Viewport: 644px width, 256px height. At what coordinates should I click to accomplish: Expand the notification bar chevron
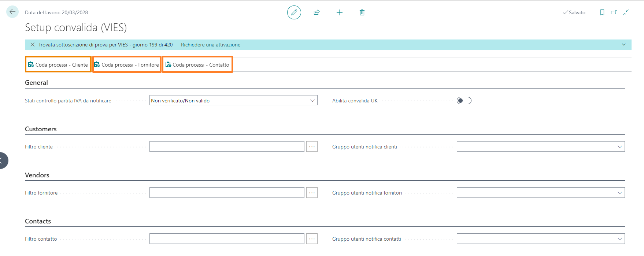tap(624, 45)
